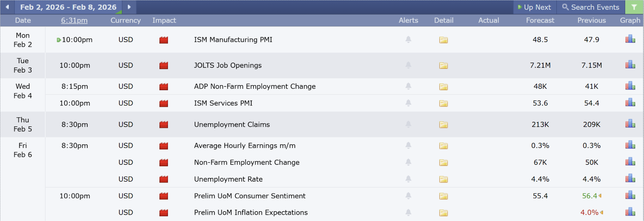Open graph for Prelim UoM Inflation Expectations

coord(630,212)
